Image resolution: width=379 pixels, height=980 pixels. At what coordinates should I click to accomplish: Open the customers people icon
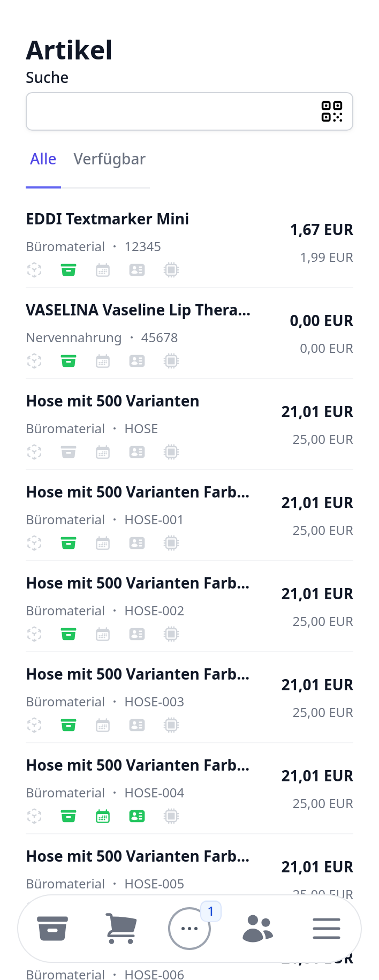pyautogui.click(x=258, y=929)
